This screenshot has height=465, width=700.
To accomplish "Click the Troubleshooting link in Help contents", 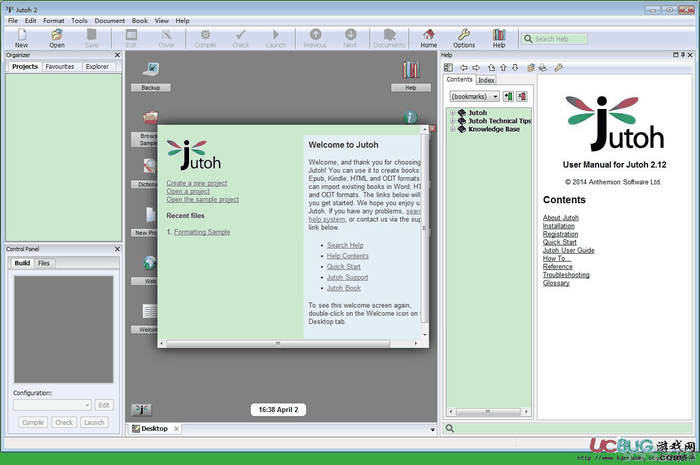I will [x=566, y=274].
